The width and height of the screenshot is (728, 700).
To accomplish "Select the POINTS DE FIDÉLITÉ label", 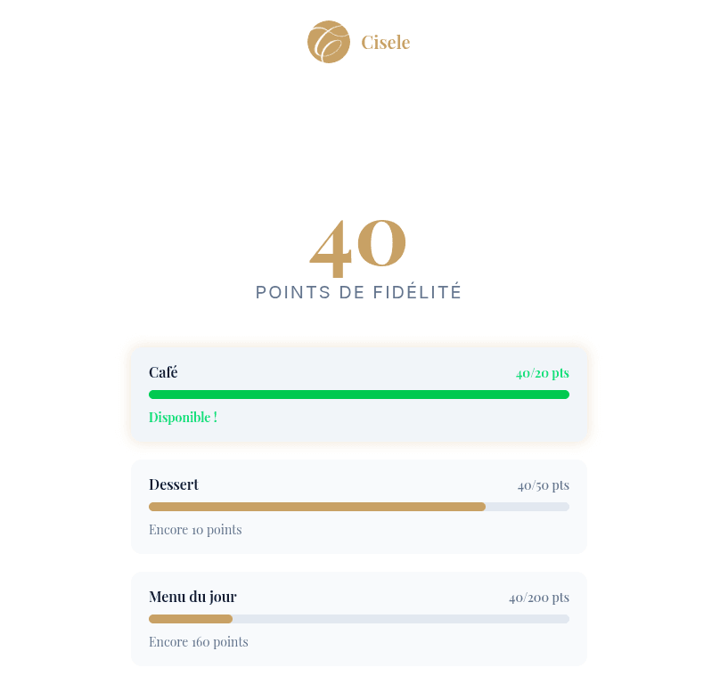I will 358,292.
